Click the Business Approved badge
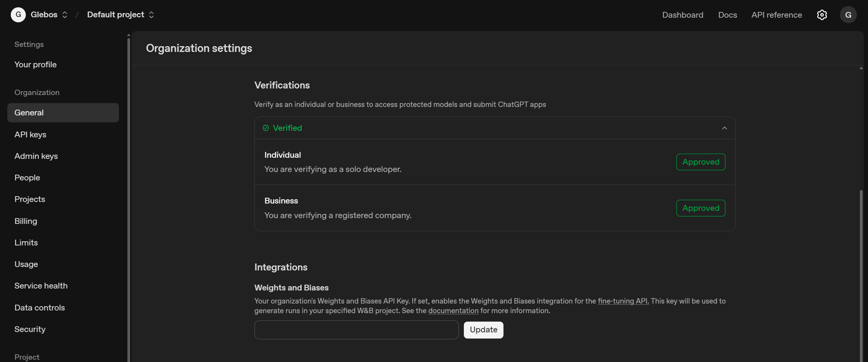Screen dimensions: 868x362 701,208
